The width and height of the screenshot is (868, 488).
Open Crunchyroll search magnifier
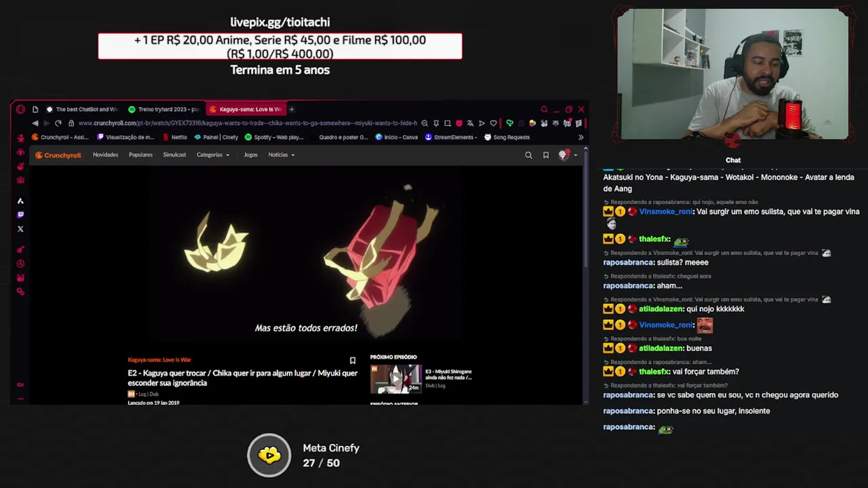point(528,155)
